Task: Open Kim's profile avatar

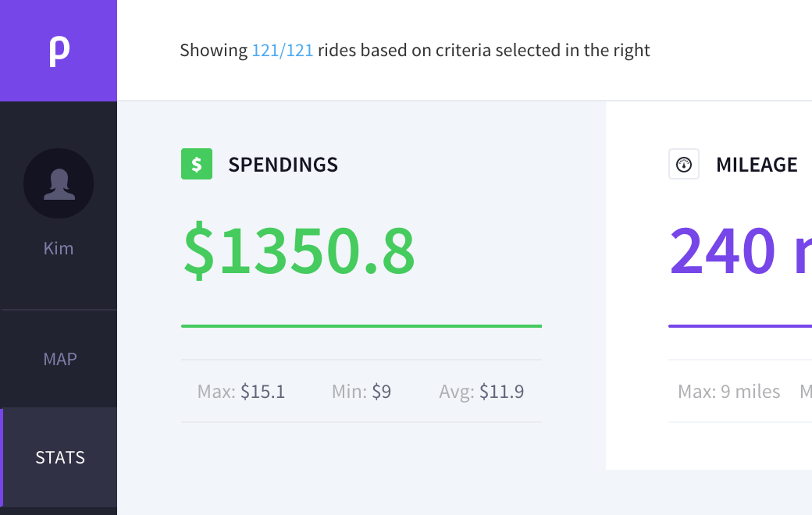Action: [x=59, y=183]
